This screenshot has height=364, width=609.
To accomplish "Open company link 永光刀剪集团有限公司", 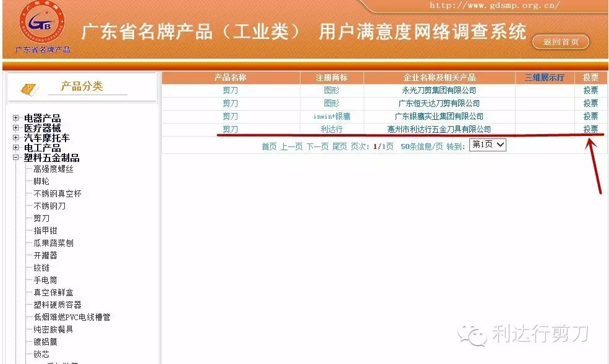I will click(439, 90).
